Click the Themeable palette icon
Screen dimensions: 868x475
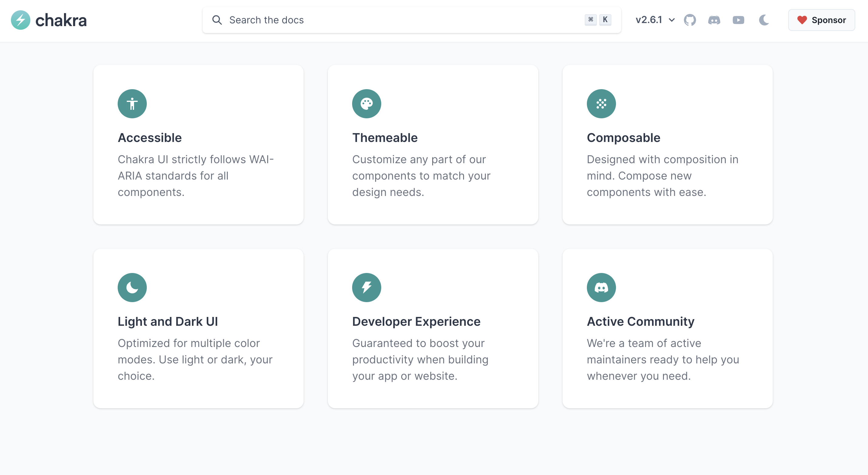[367, 103]
